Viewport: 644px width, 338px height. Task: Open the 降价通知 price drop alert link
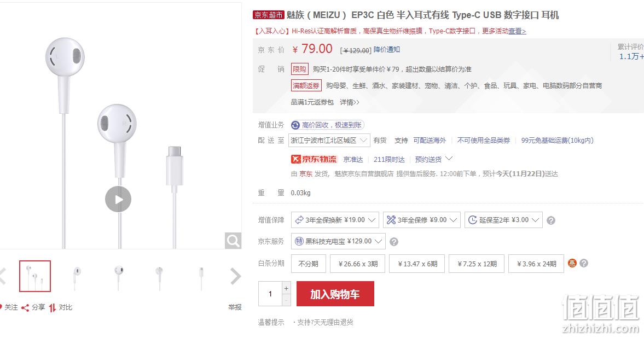point(386,50)
